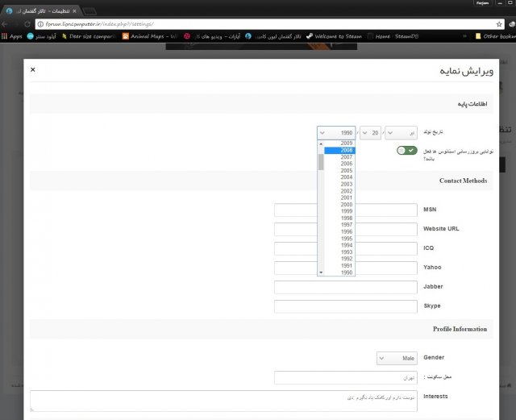Click into the Jabber input field

[x=345, y=287]
